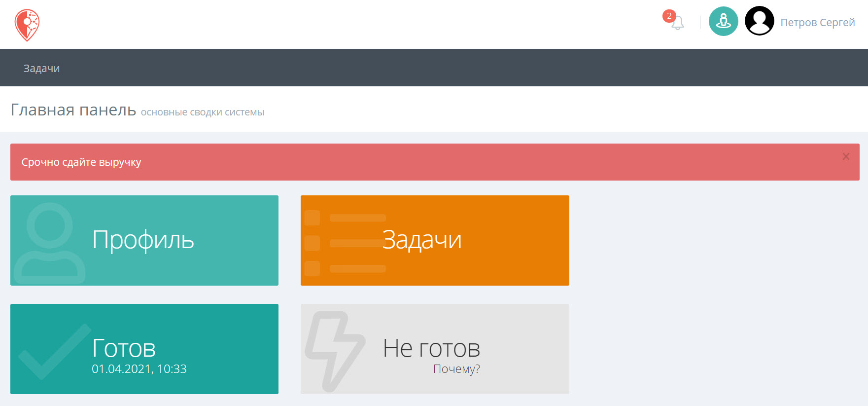Click the 01.04.2021, 10:33 timestamp
Screen dimensions: 868x406
tap(139, 369)
